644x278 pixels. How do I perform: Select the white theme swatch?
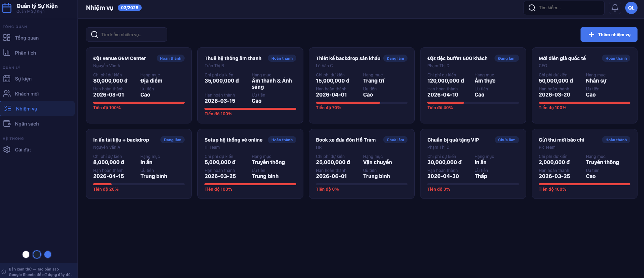pos(26,254)
